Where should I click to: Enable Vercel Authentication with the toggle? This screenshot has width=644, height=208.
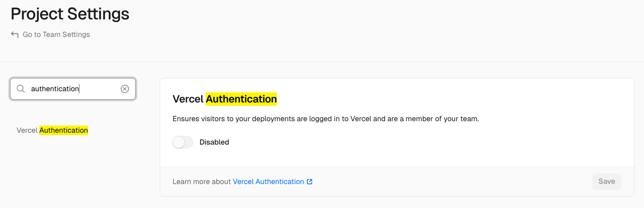[x=183, y=142]
